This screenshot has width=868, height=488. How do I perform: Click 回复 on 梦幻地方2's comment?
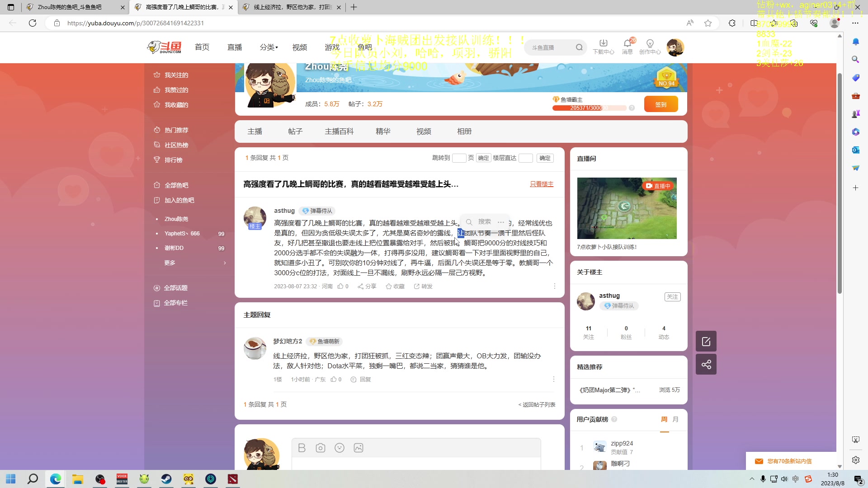tap(361, 380)
